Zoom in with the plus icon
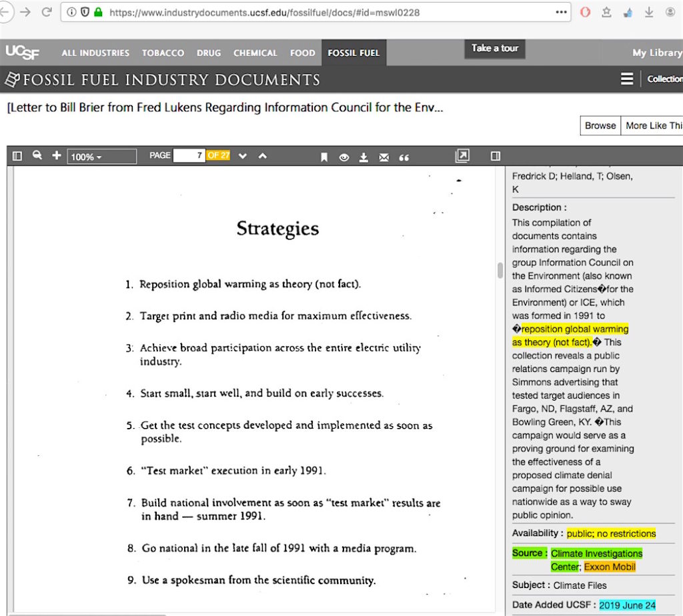 [x=57, y=156]
